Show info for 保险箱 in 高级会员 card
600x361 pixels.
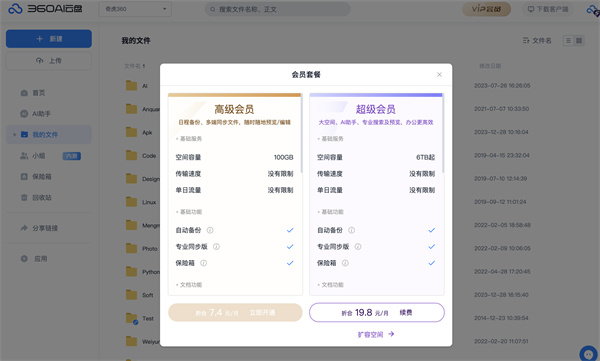tap(204, 263)
